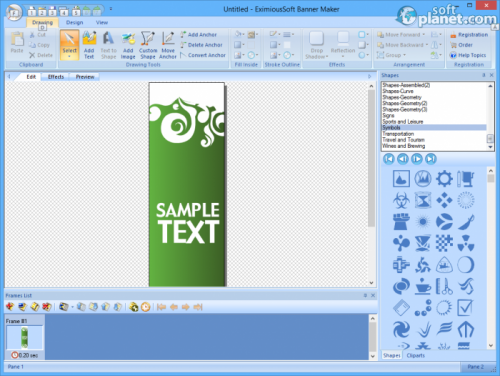
Task: Open the Drawing ribbon tab
Action: point(42,22)
